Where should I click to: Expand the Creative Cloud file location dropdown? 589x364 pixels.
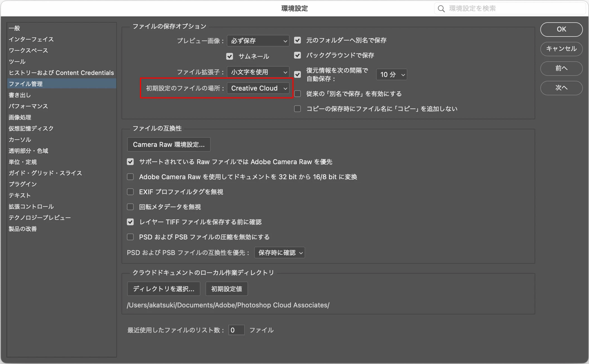click(x=258, y=88)
